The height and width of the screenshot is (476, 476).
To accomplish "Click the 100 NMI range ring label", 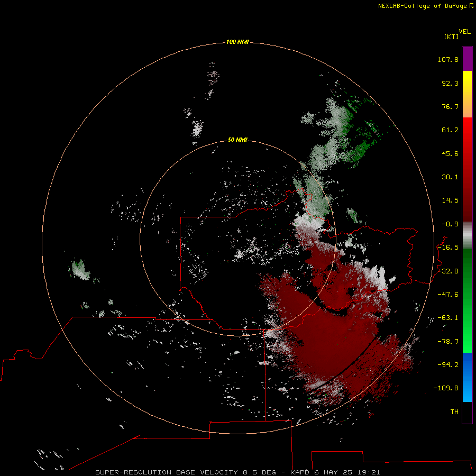I will click(237, 42).
